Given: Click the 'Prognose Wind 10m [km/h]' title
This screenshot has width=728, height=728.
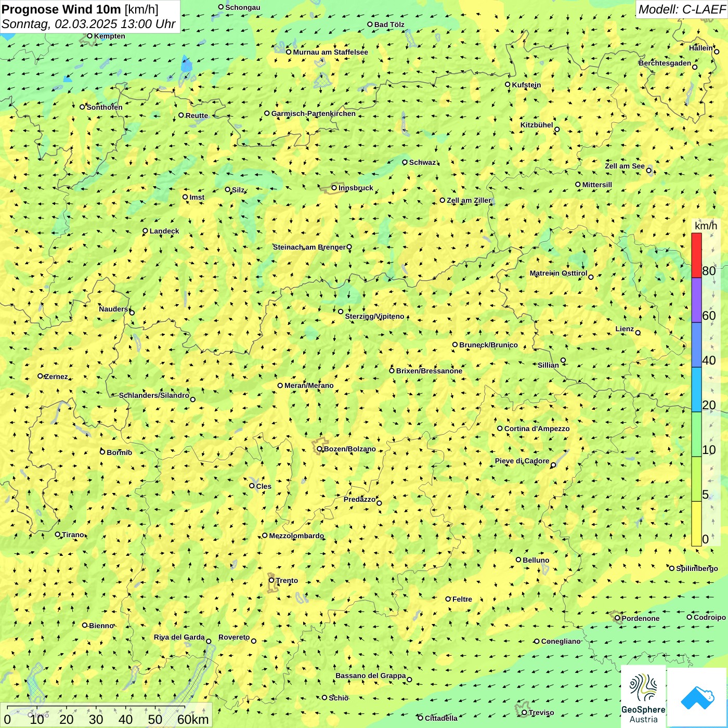Looking at the screenshot, I should (80, 9).
